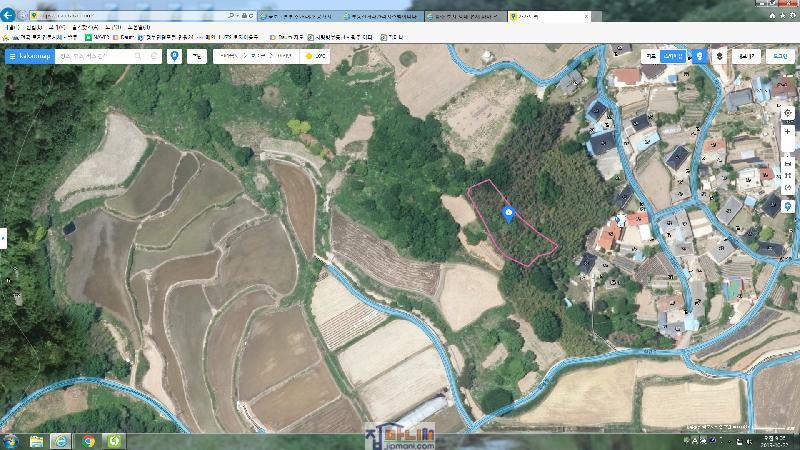Click the button left of login

pyautogui.click(x=746, y=56)
